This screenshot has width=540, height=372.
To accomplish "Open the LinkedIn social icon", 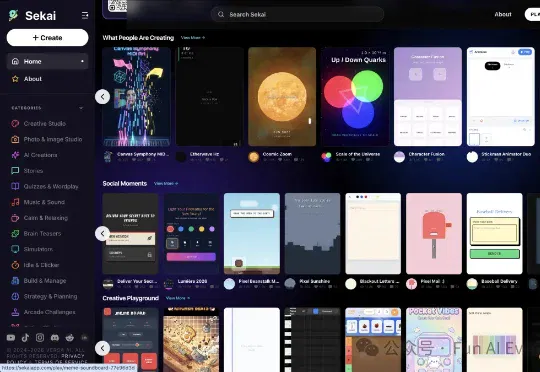I will (x=84, y=338).
